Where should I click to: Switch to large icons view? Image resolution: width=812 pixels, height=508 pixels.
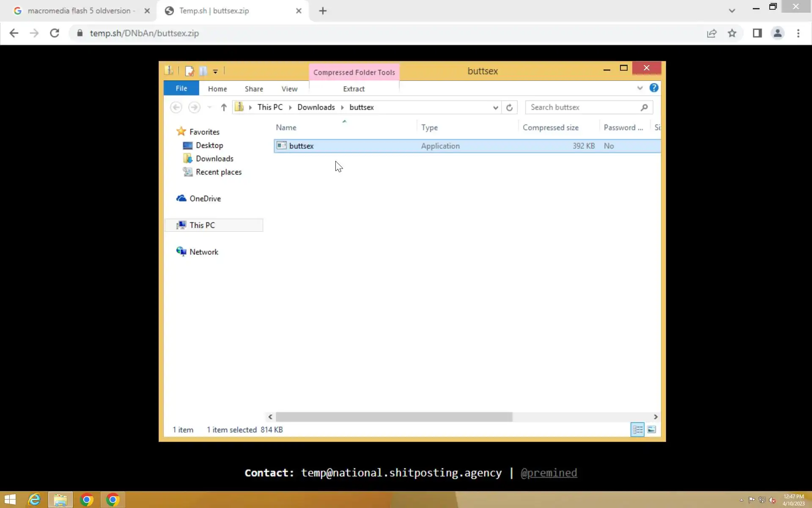coord(652,430)
